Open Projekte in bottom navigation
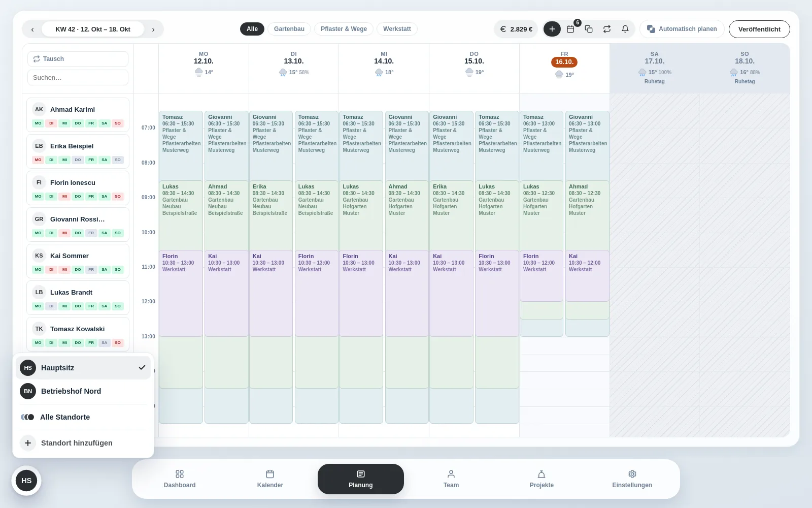This screenshot has height=508, width=812. coord(542,479)
